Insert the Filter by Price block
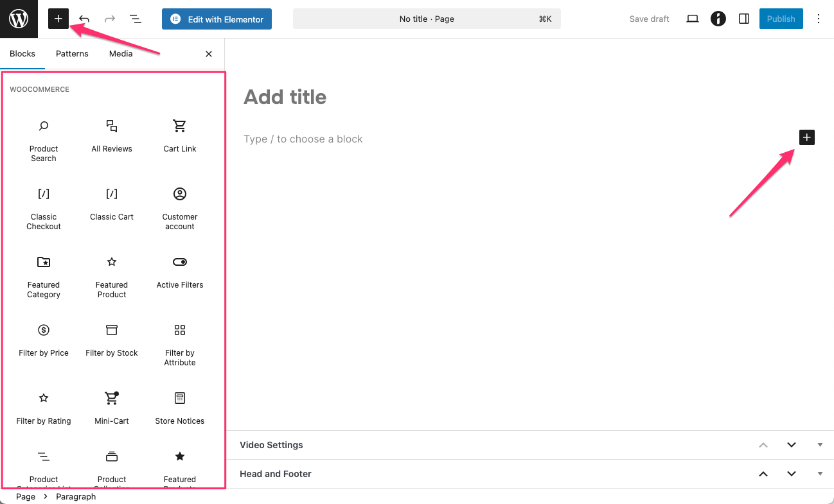 click(44, 340)
